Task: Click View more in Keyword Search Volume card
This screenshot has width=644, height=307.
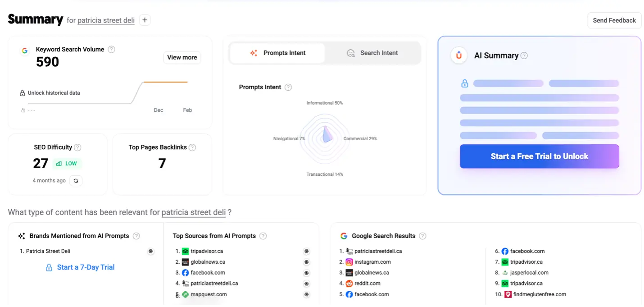Action: 182,57
